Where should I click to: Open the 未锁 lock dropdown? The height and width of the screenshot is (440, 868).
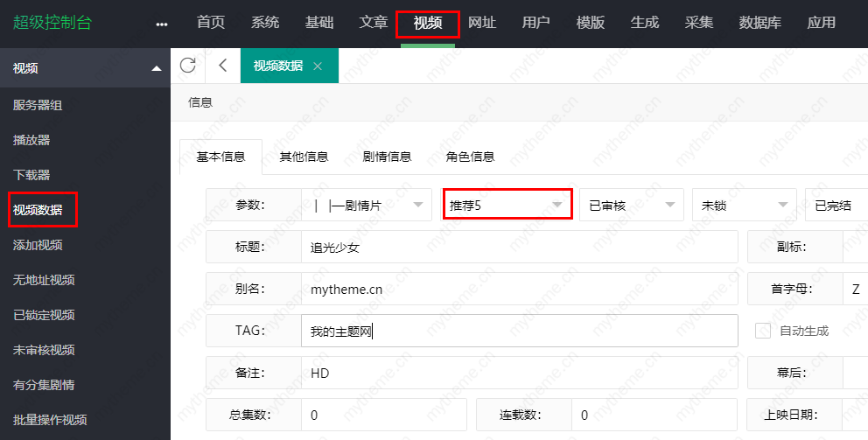pyautogui.click(x=744, y=205)
